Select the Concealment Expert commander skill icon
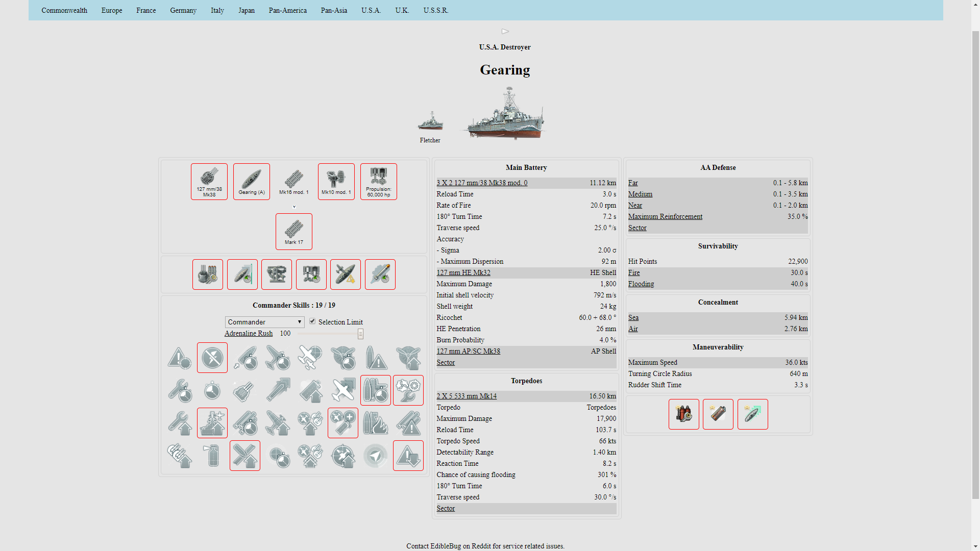This screenshot has height=551, width=980. (408, 456)
